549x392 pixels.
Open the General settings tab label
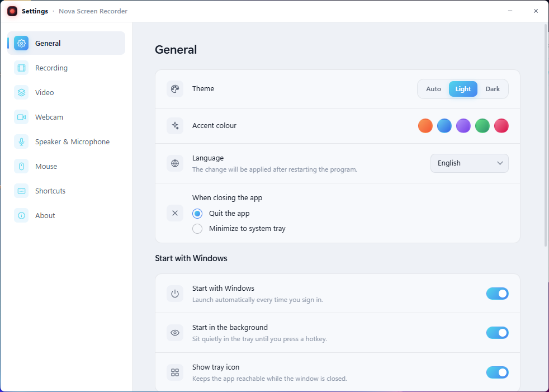(48, 44)
